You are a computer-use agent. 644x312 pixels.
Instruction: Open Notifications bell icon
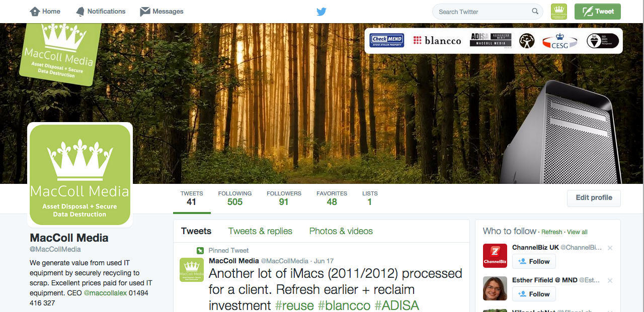pyautogui.click(x=80, y=11)
